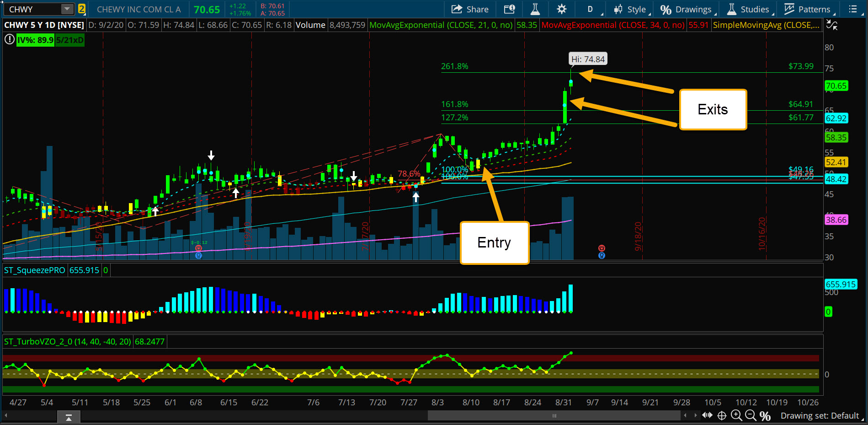Image resolution: width=868 pixels, height=425 pixels.
Task: Click the chart alert exclamation icon
Action: tap(9, 40)
